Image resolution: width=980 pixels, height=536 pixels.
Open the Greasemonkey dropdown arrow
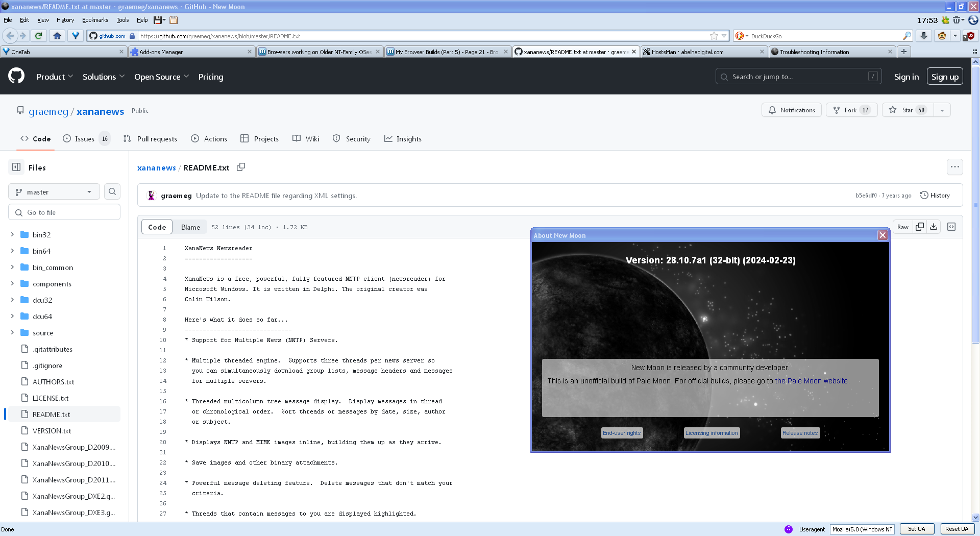tap(955, 36)
